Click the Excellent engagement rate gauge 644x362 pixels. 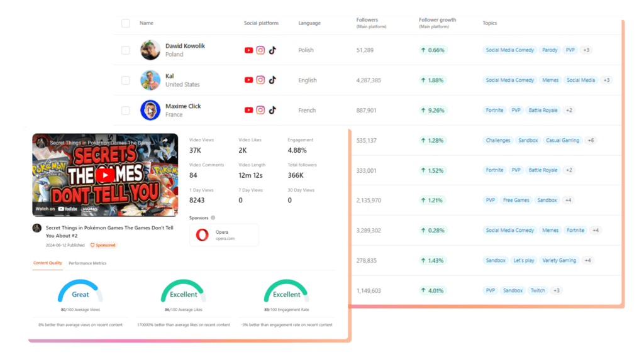point(287,292)
